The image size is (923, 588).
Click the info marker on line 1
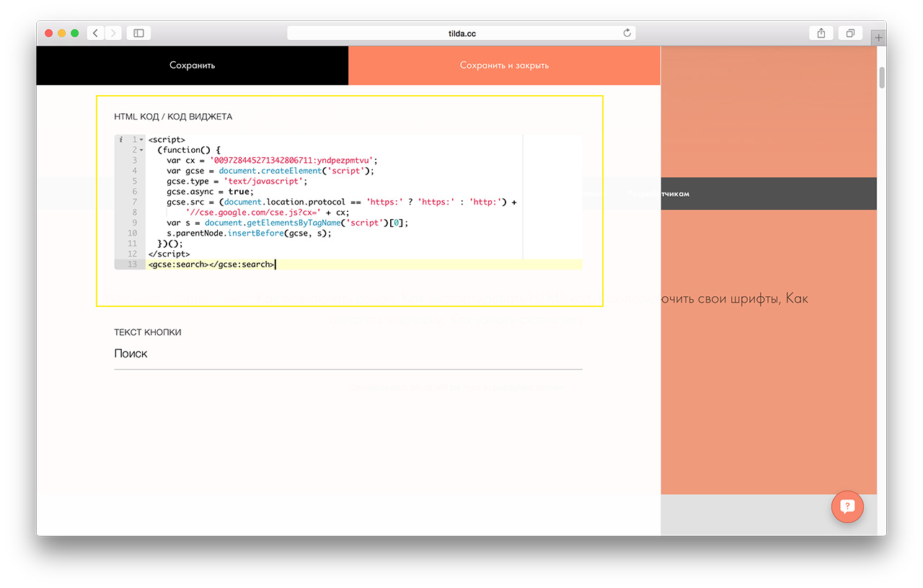click(121, 140)
